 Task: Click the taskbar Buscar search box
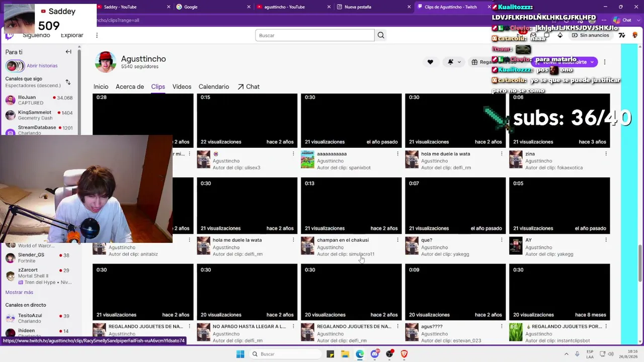click(285, 354)
